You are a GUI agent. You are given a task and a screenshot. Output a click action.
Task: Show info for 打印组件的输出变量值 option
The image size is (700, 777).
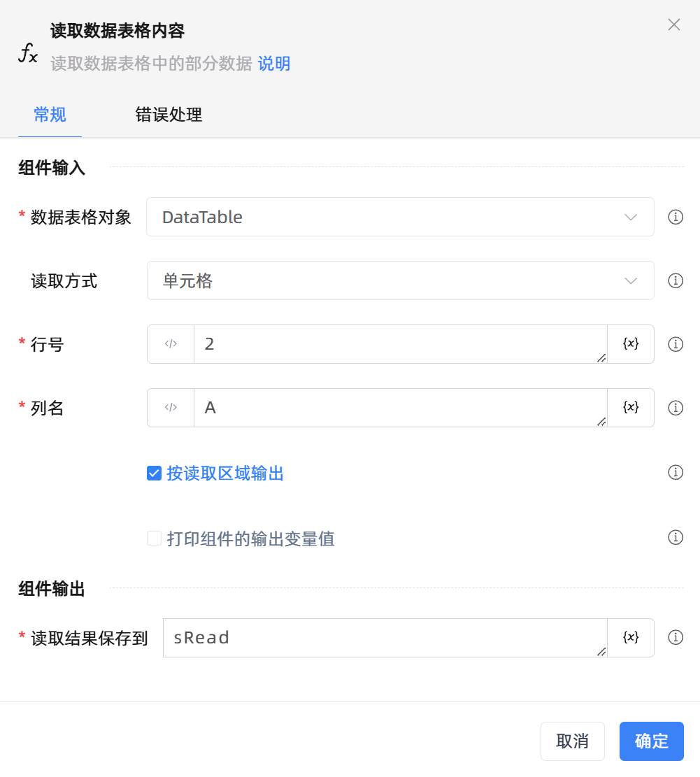pyautogui.click(x=676, y=537)
